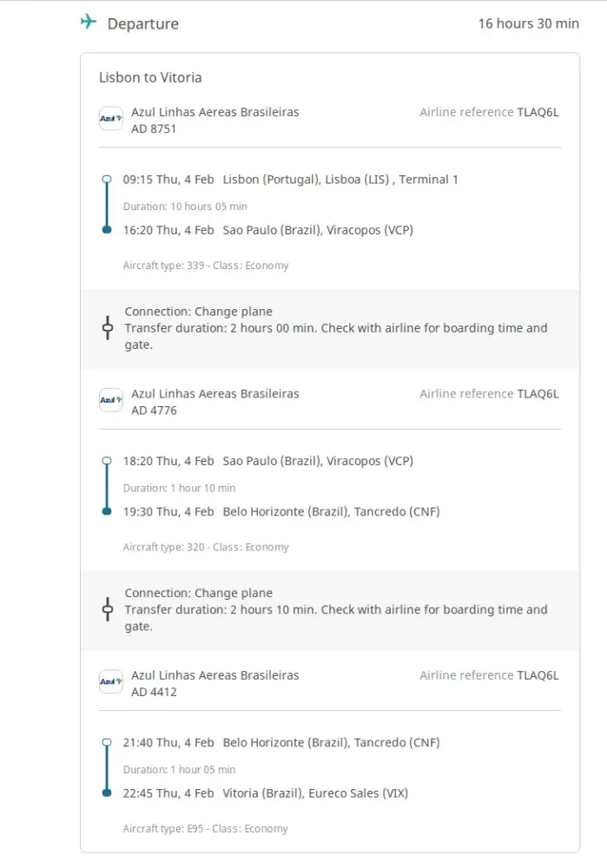The image size is (607, 868).
Task: Click Azul logo beside flight AD 4776
Action: pos(111,400)
